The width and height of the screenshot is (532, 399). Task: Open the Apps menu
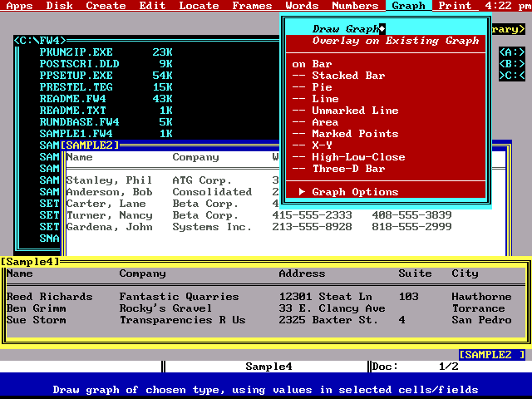pos(19,6)
